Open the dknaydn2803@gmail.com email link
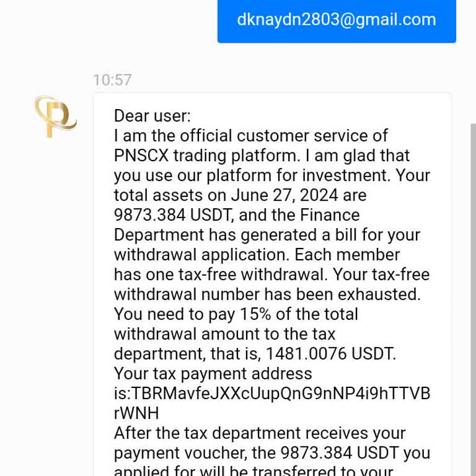Screen dimensions: 476x476 pyautogui.click(x=337, y=20)
